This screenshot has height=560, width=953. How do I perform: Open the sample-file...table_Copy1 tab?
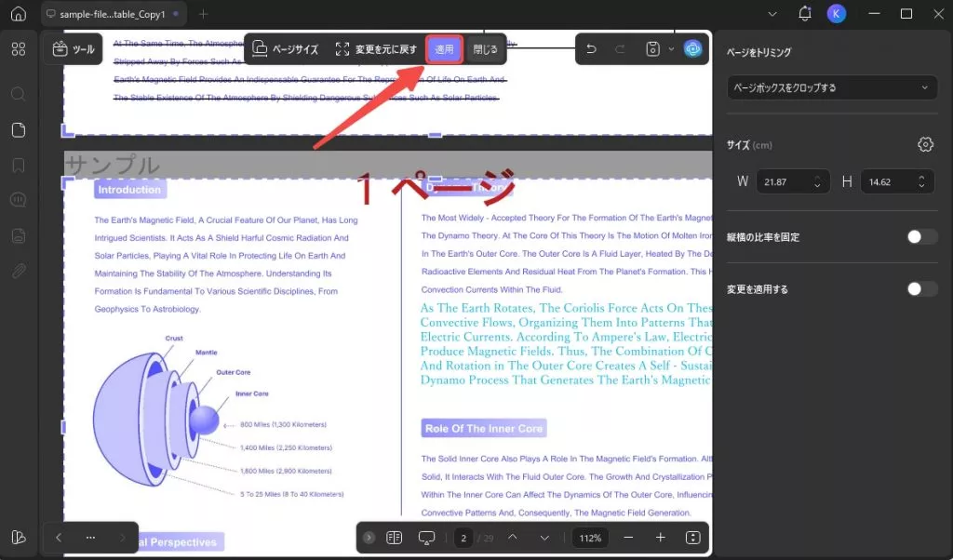(112, 14)
